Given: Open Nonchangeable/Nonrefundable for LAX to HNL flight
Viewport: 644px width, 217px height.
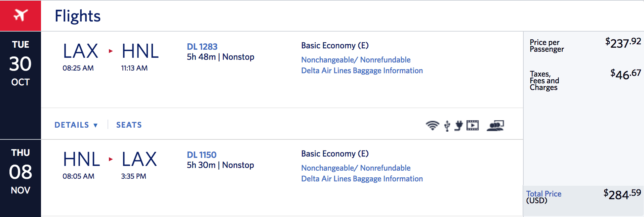Looking at the screenshot, I should [x=356, y=60].
